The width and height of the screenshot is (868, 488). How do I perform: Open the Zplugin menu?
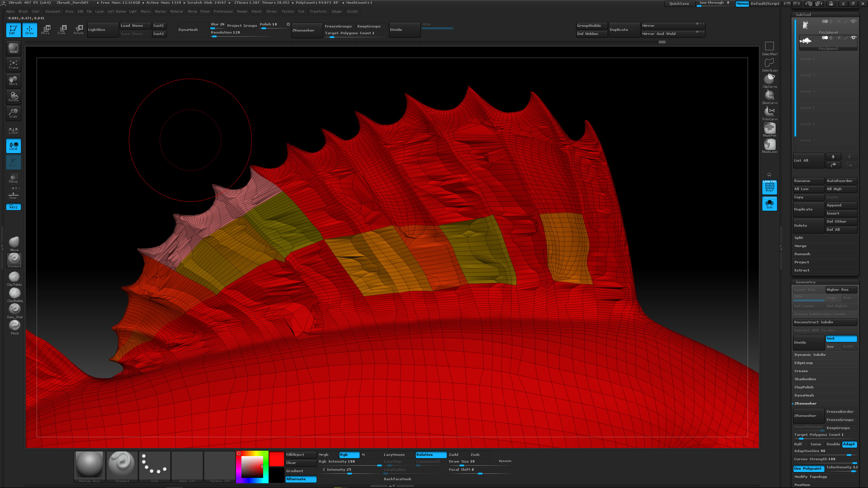[336, 11]
